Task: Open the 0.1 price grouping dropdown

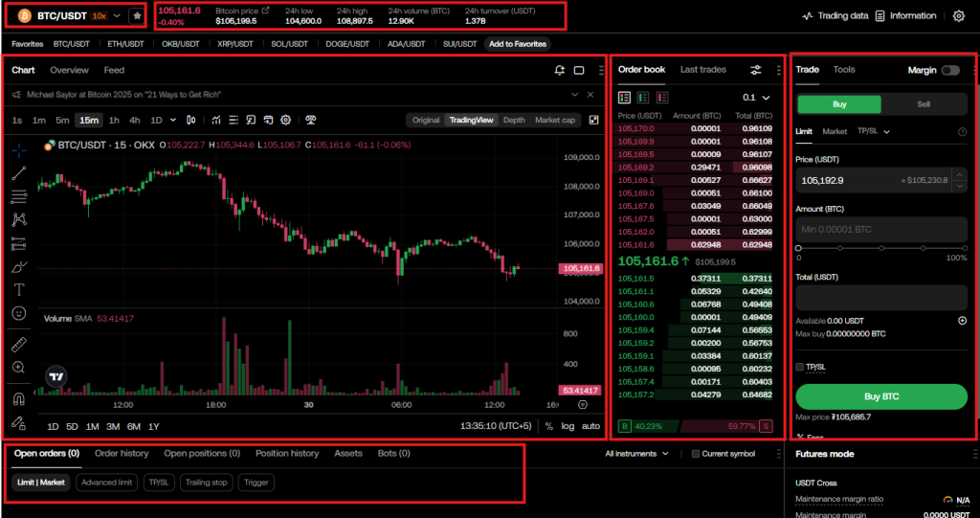Action: (756, 98)
